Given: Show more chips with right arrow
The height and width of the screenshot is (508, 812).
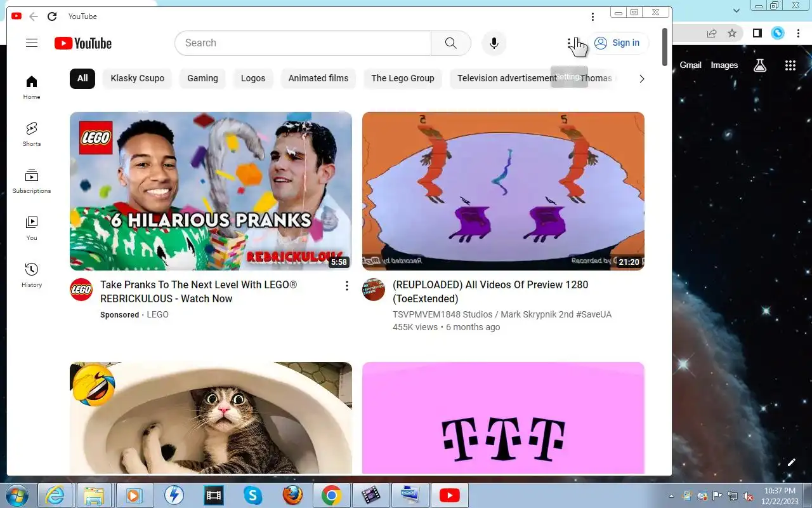Looking at the screenshot, I should (641, 79).
